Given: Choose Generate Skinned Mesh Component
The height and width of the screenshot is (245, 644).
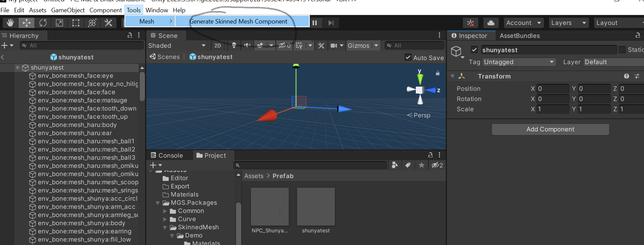Looking at the screenshot, I should click(242, 21).
